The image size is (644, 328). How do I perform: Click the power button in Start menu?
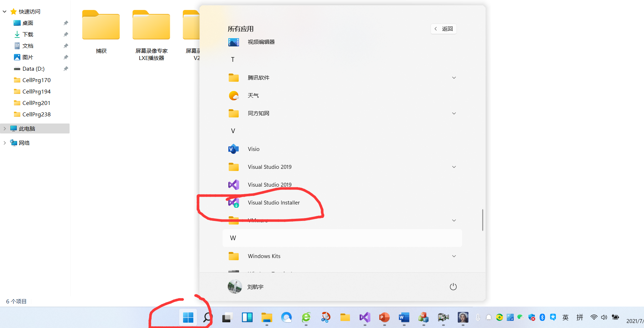(453, 287)
